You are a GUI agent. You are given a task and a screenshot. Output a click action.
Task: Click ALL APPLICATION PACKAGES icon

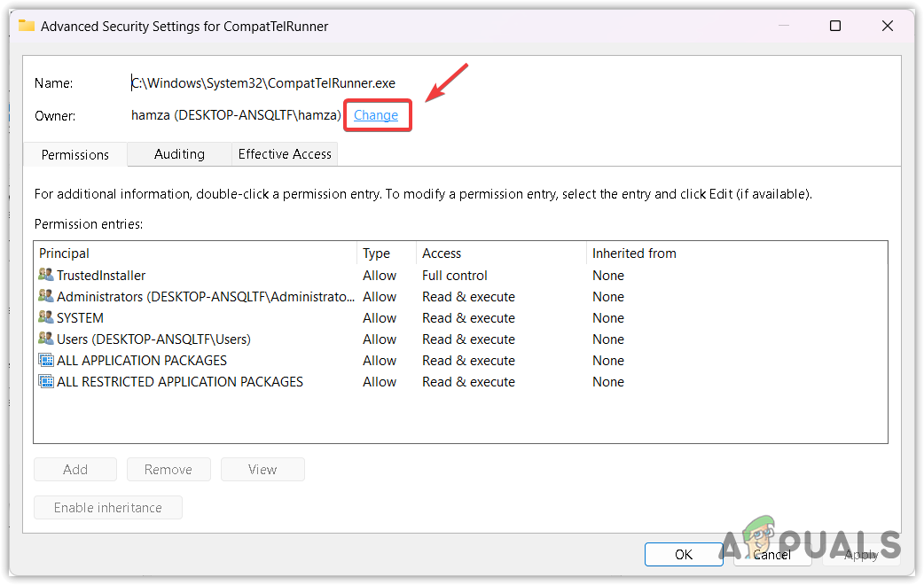(46, 361)
